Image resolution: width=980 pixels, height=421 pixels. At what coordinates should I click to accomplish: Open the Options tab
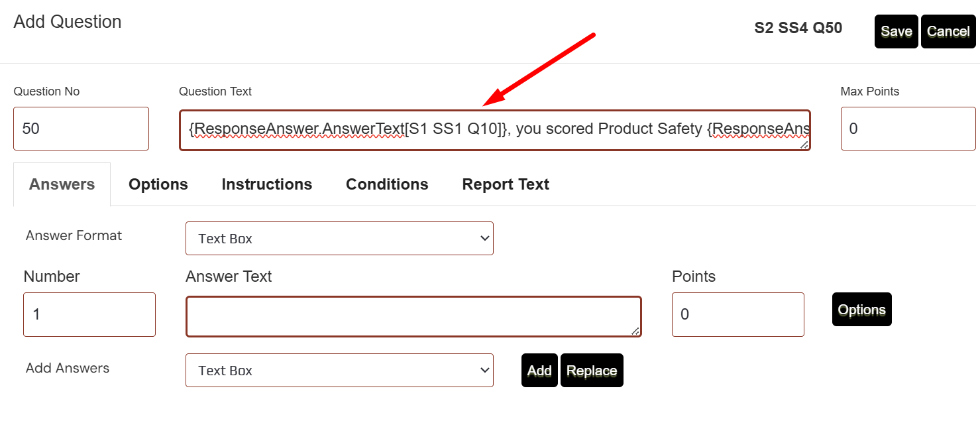(158, 184)
